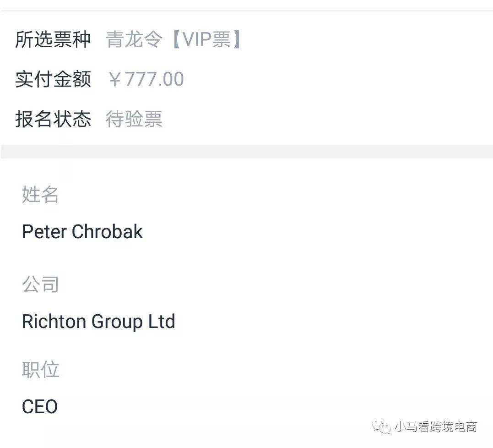Select the 所选票种 label
This screenshot has width=493, height=448.
53,39
